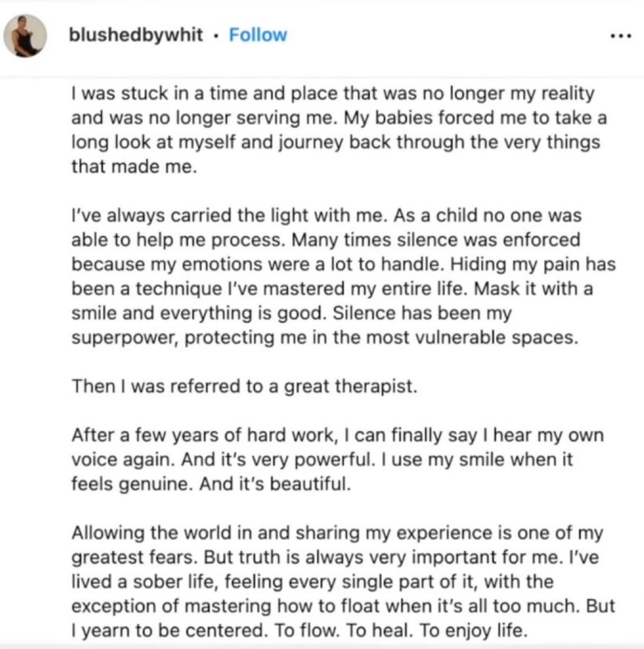This screenshot has width=644, height=649.
Task: Click the paragraph starting "I was stuck in a time"
Action: coord(339,130)
